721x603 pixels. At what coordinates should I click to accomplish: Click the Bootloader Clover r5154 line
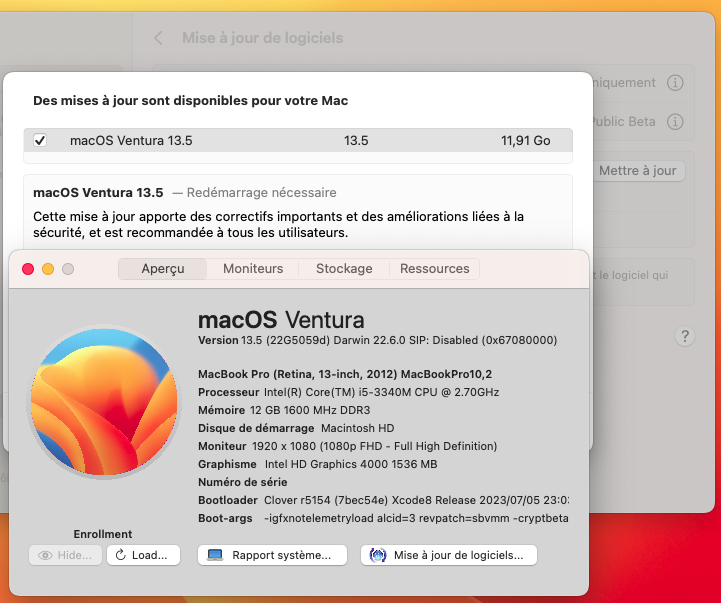pos(383,500)
